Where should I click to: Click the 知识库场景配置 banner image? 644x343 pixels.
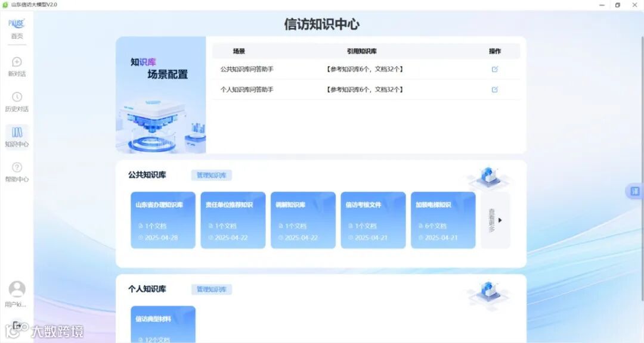160,95
